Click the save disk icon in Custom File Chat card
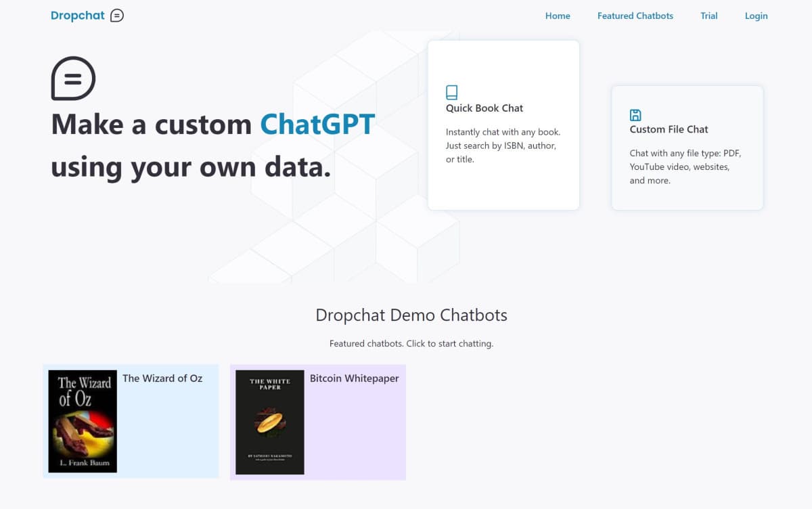This screenshot has height=509, width=812. coord(635,115)
